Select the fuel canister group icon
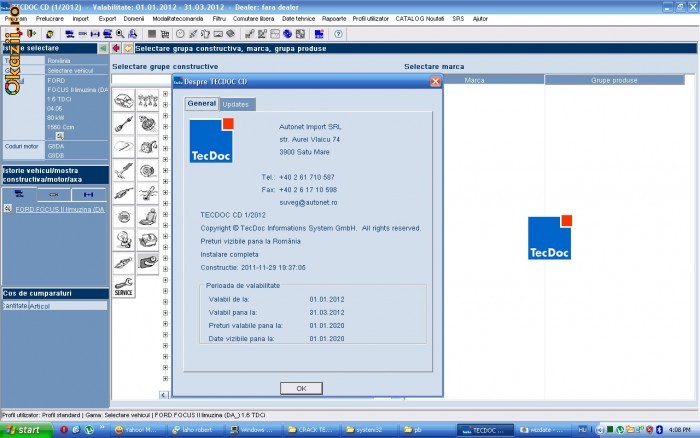The width and height of the screenshot is (700, 438). click(148, 147)
